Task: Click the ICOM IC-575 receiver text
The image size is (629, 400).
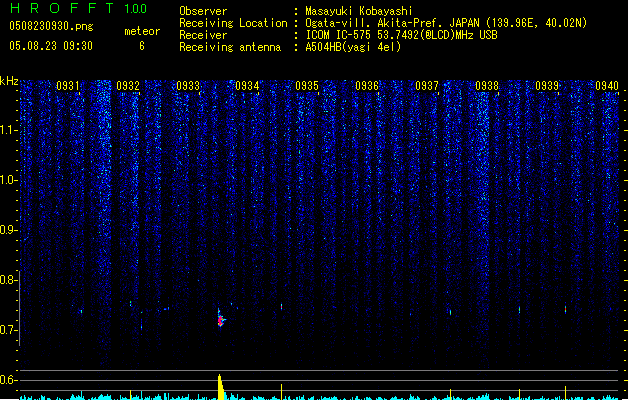Action: tap(401, 35)
